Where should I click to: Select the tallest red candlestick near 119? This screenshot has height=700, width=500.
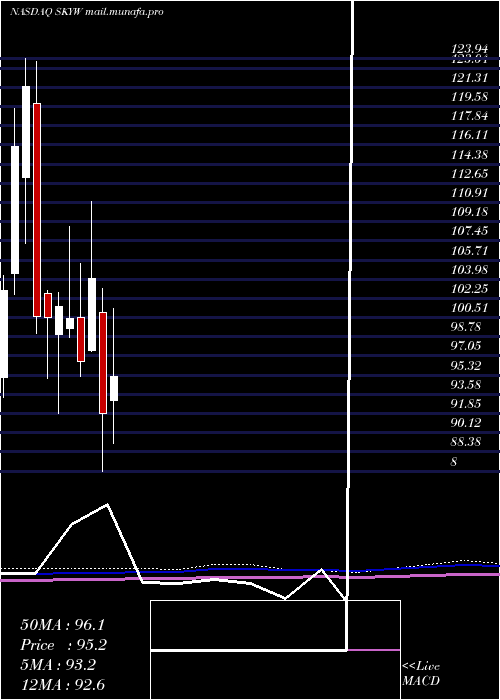click(37, 210)
